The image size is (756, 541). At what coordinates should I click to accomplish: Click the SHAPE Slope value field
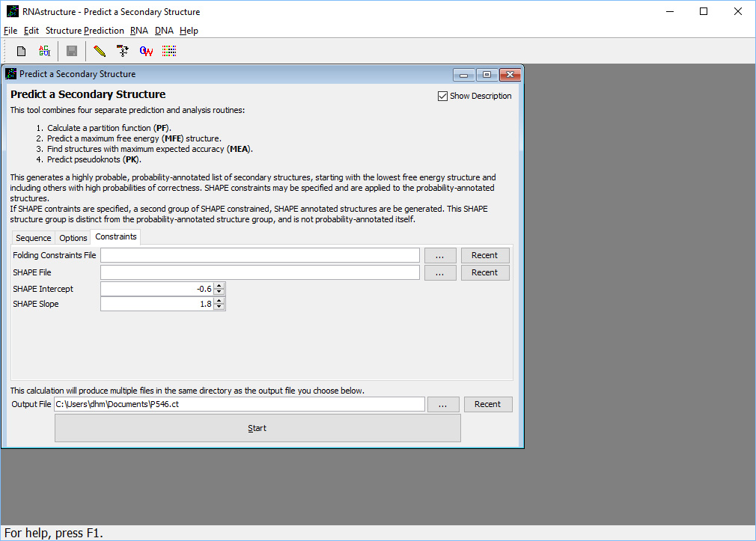click(157, 304)
